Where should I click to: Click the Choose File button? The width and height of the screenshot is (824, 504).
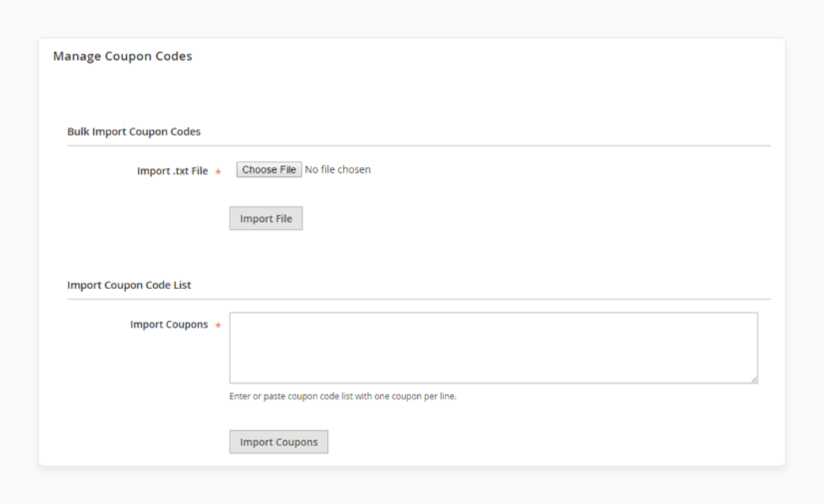tap(269, 169)
